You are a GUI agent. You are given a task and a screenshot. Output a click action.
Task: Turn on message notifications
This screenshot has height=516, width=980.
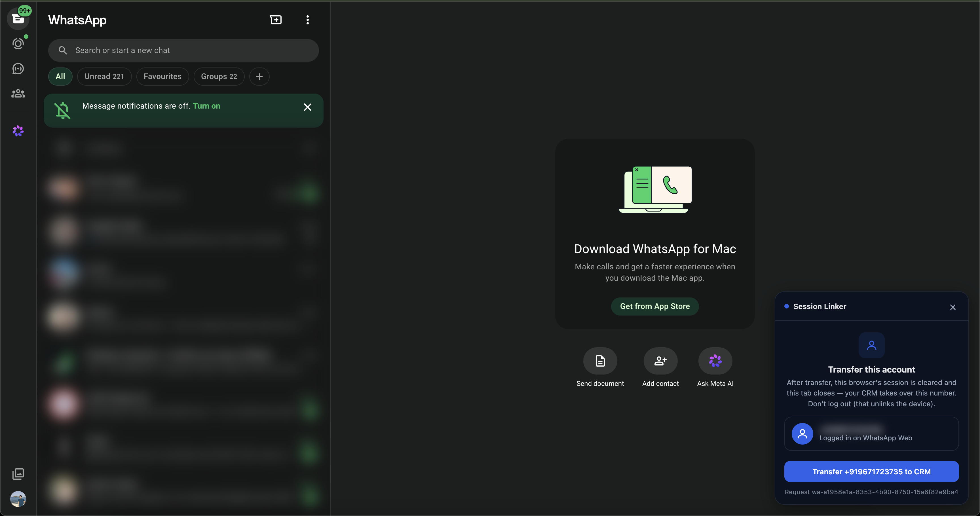206,106
